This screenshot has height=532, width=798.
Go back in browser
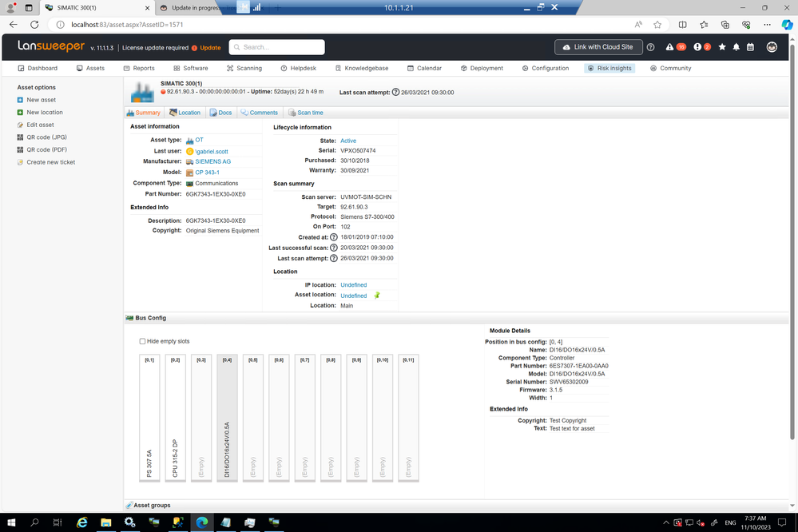pos(14,25)
